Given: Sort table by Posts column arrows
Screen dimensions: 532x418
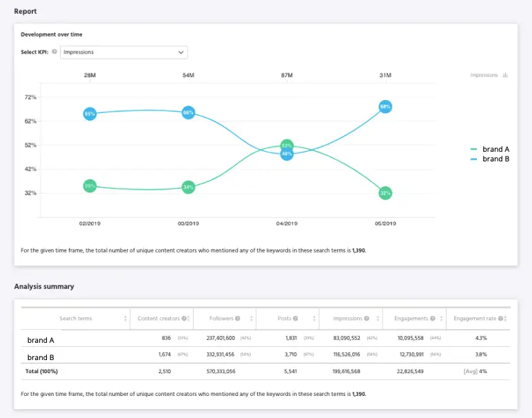Looking at the screenshot, I should pyautogui.click(x=314, y=318).
